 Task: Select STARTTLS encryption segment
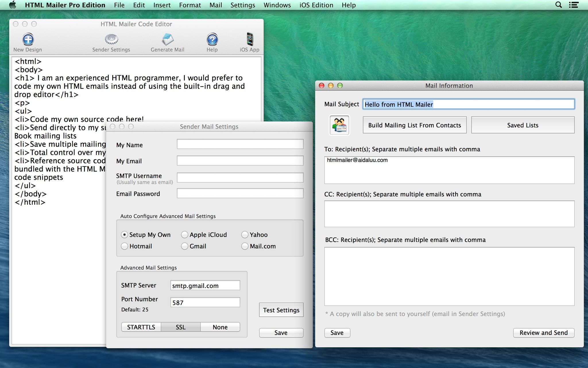pos(141,327)
